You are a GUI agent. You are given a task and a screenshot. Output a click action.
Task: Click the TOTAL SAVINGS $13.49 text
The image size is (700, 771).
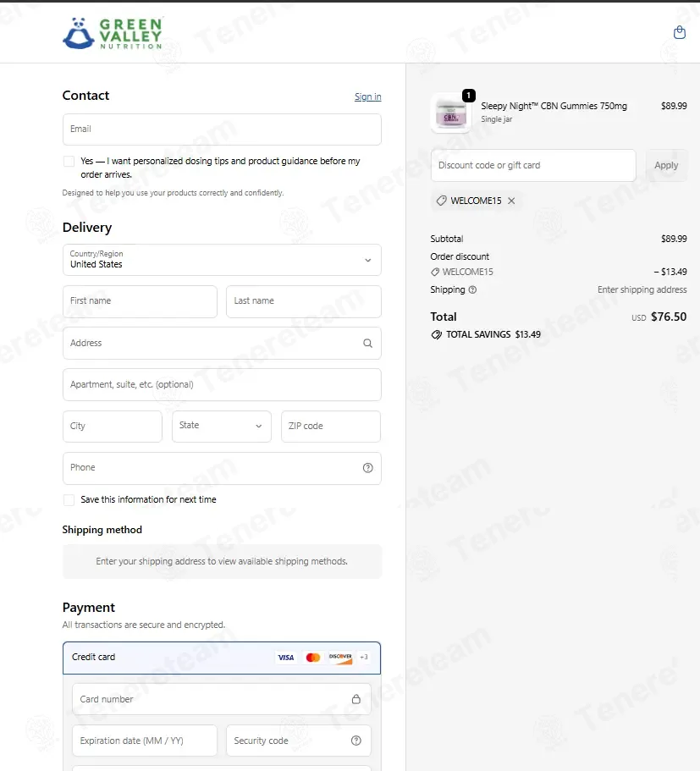click(x=493, y=335)
